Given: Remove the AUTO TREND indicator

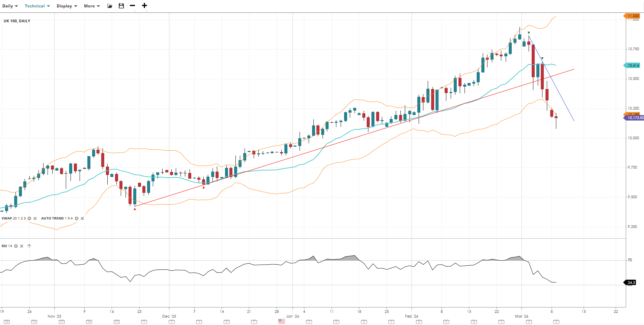Looking at the screenshot, I should (x=82, y=218).
